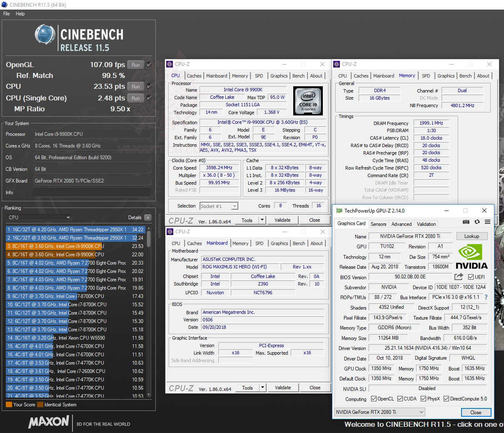Open the File menu in Cinebench
This screenshot has height=433, width=504.
point(7,14)
